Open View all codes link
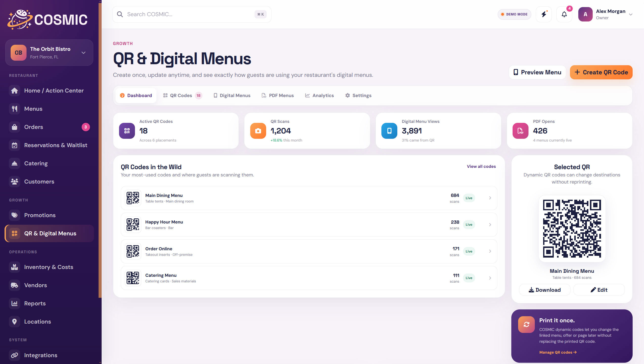This screenshot has height=364, width=644. pos(481,166)
